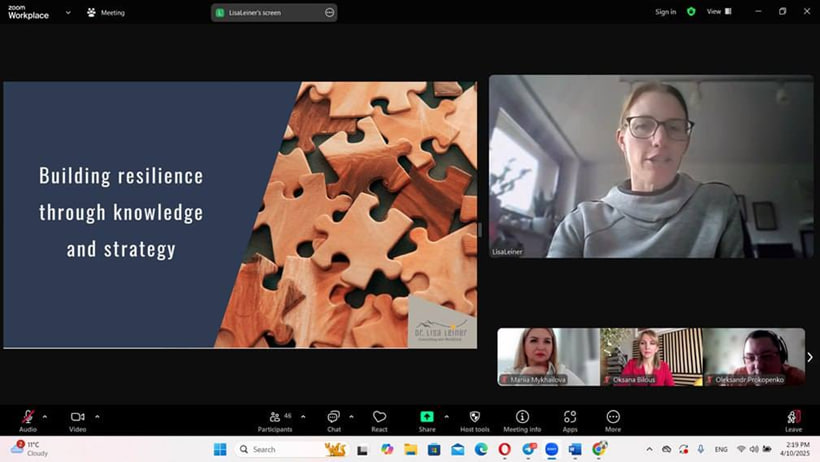The image size is (820, 462).
Task: Expand video options arrow next to Video
Action: pos(97,416)
